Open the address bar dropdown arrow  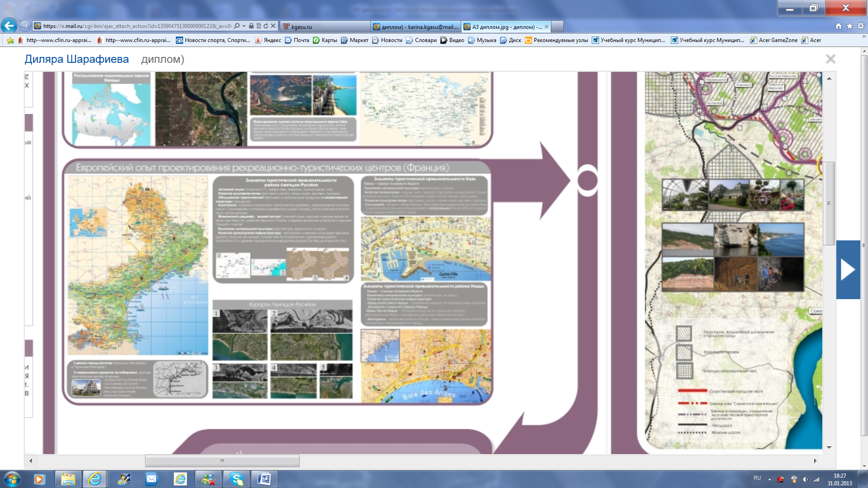(244, 26)
